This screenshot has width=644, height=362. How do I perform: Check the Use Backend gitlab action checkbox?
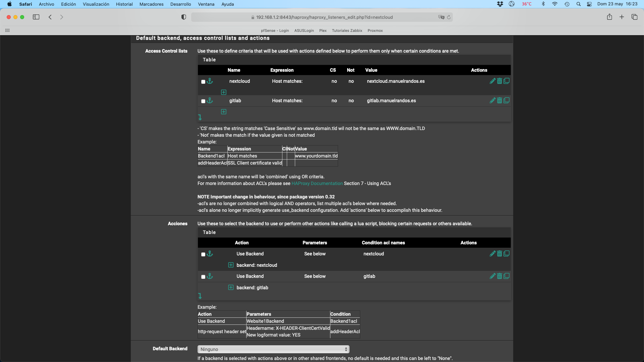[x=203, y=277]
